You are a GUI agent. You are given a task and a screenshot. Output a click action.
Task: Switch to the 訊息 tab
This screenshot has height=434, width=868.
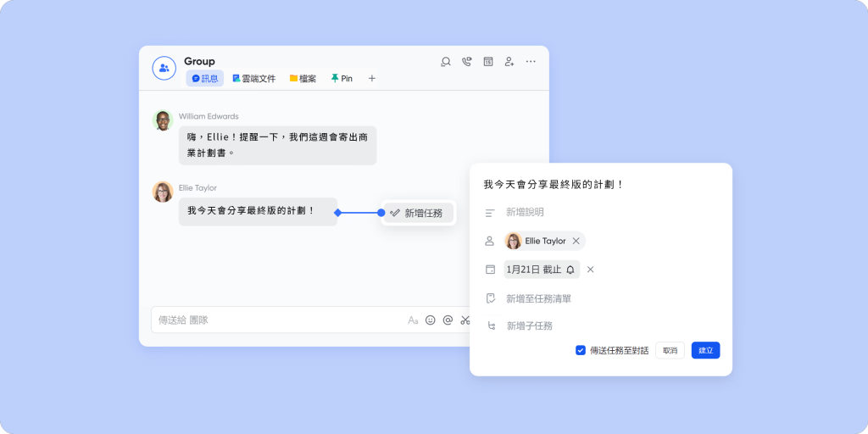[205, 79]
